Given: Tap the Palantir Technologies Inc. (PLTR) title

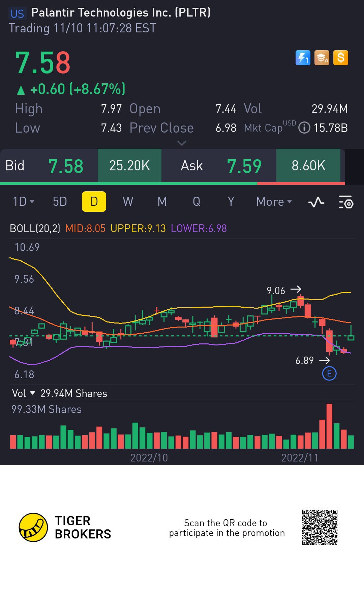Looking at the screenshot, I should [121, 13].
